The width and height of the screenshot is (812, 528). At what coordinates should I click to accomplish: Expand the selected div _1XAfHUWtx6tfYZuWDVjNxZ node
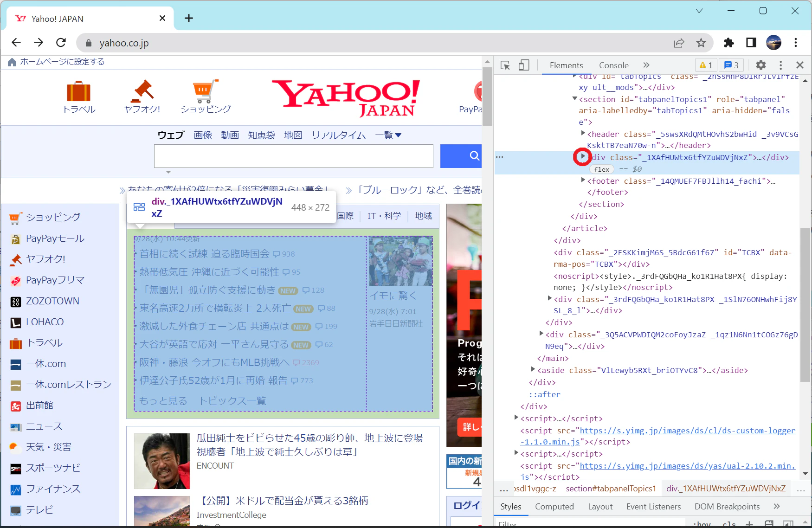(583, 157)
